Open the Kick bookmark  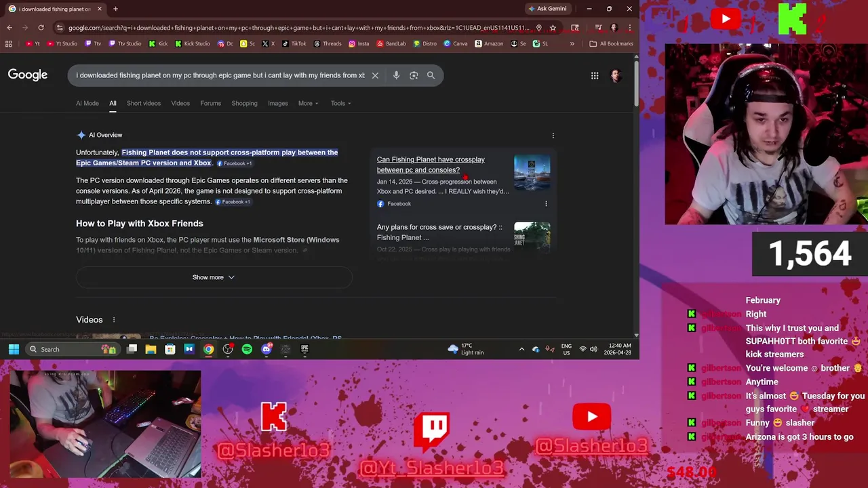[158, 44]
